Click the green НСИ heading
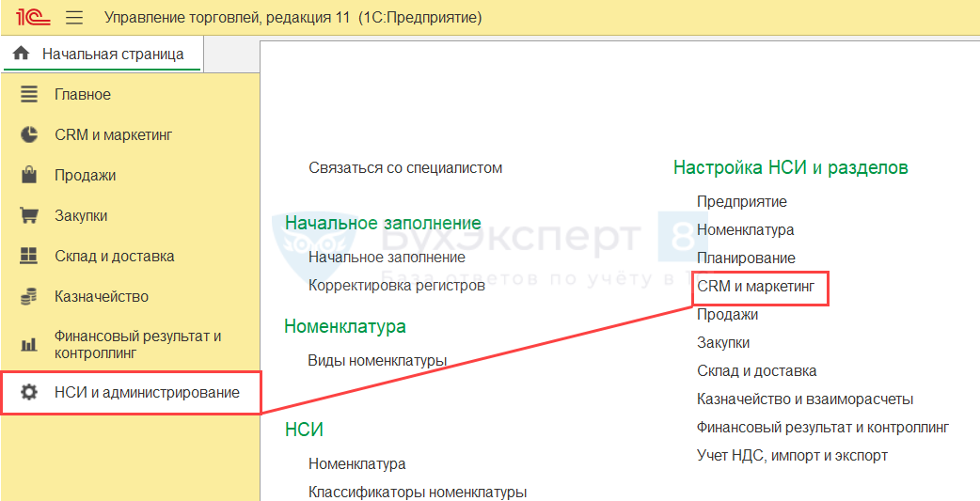Screen dimensions: 980x501 click(304, 430)
